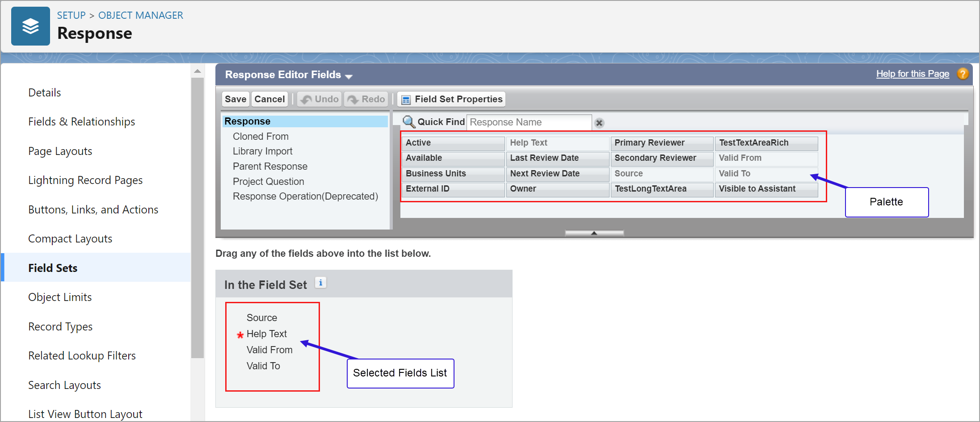Select Help Text in the field set list
This screenshot has height=422, width=980.
pos(267,334)
